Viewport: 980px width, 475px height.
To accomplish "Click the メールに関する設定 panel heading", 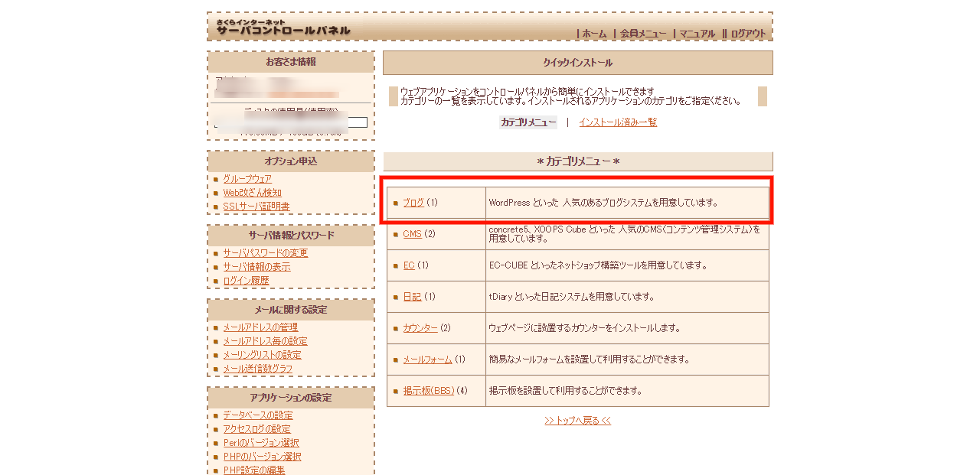I will pyautogui.click(x=291, y=310).
